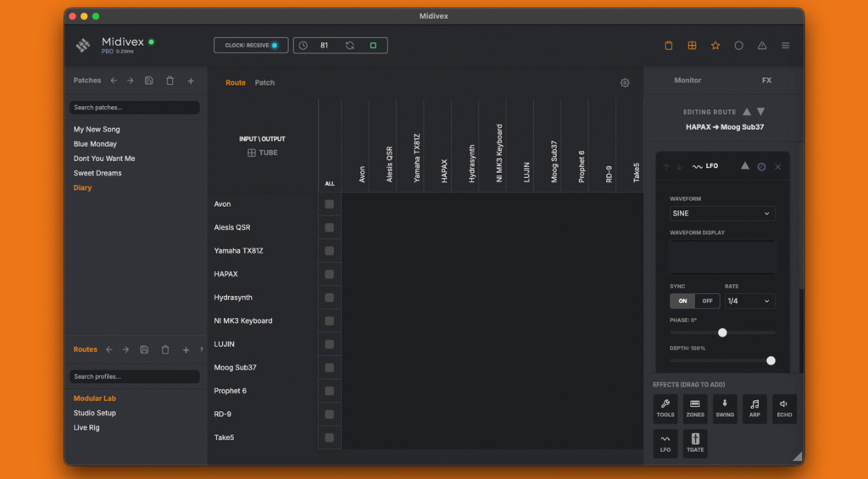Viewport: 868px width, 479px height.
Task: Adjust the DEPTH slider handle
Action: (x=771, y=361)
